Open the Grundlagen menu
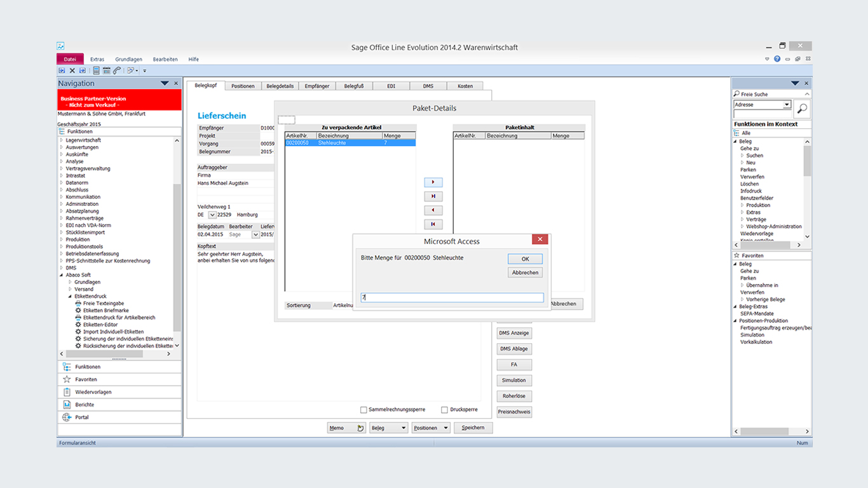The height and width of the screenshot is (488, 868). coord(128,59)
